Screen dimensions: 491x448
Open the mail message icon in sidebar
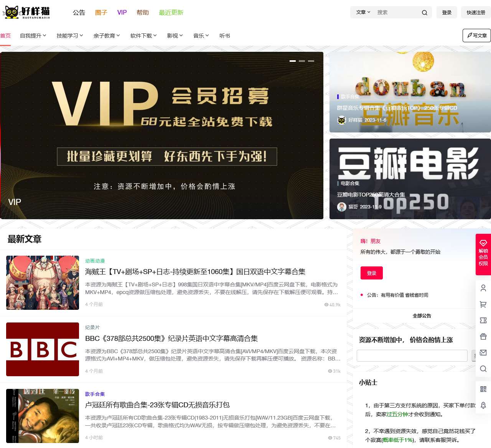[x=483, y=352]
